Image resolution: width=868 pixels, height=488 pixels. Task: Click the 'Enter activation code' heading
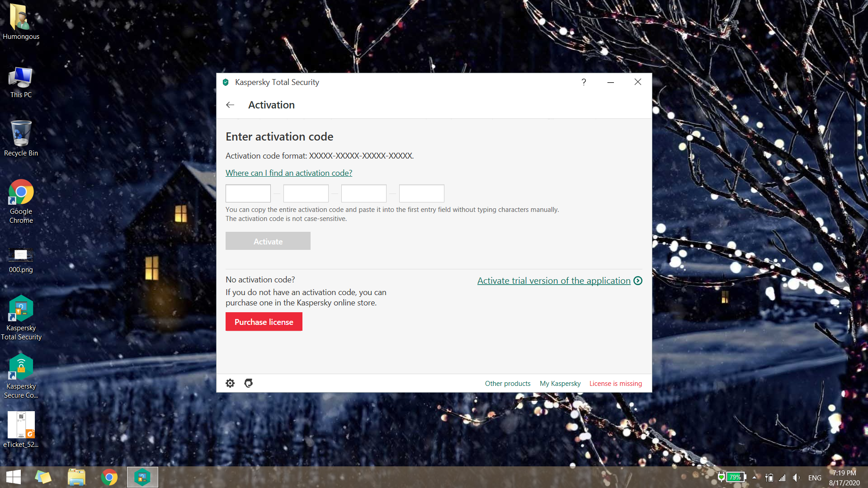pyautogui.click(x=279, y=136)
